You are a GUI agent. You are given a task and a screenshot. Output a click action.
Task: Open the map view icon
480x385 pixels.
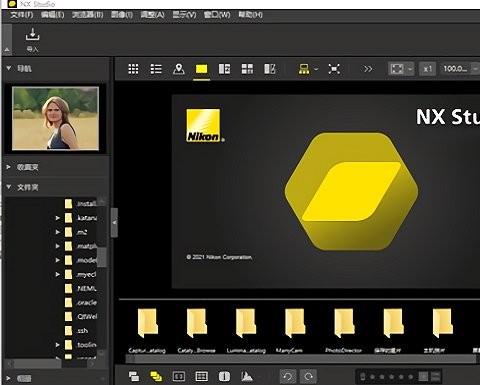pyautogui.click(x=179, y=69)
